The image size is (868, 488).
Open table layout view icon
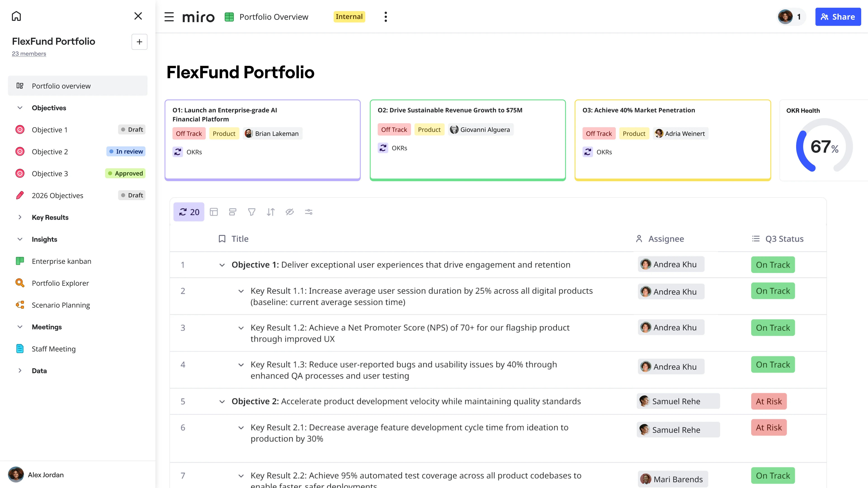(214, 212)
